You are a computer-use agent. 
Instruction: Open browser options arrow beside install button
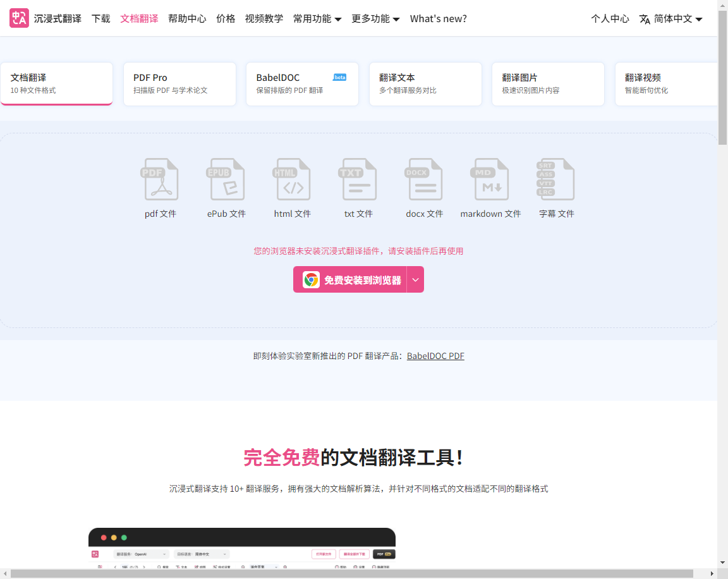416,279
